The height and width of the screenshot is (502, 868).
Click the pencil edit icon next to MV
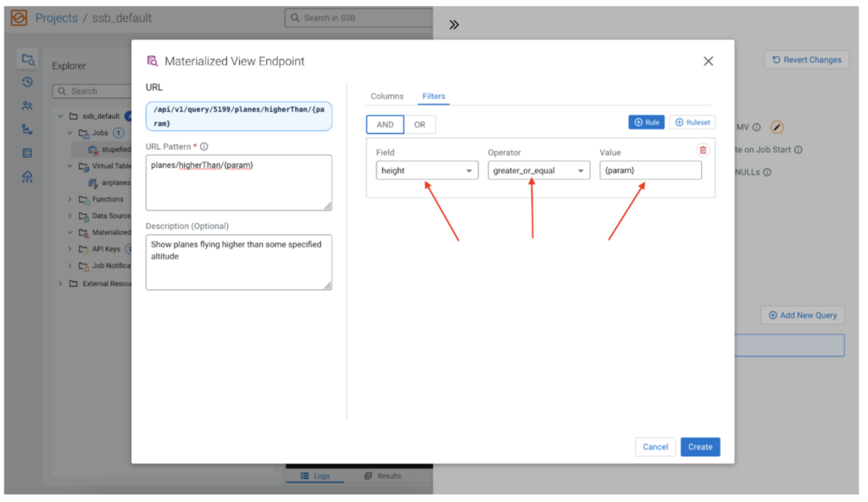click(777, 126)
